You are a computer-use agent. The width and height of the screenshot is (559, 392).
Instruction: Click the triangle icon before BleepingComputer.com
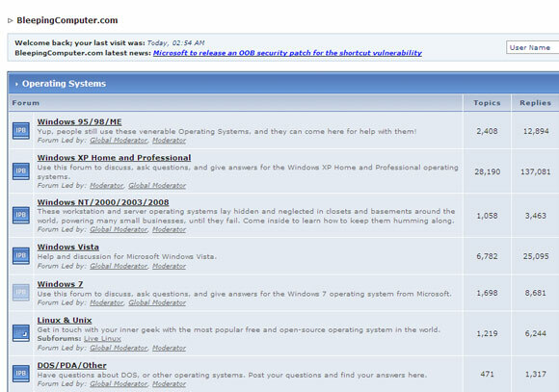point(11,20)
